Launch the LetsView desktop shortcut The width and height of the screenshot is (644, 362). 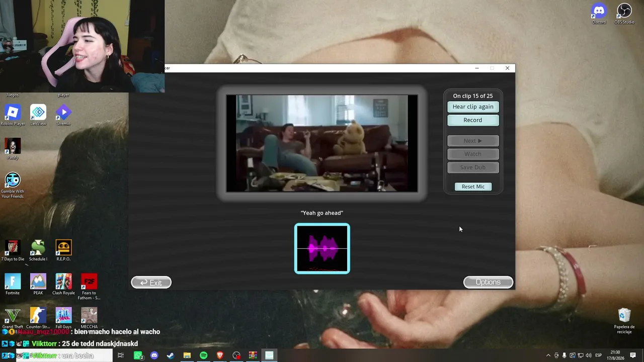point(38,115)
